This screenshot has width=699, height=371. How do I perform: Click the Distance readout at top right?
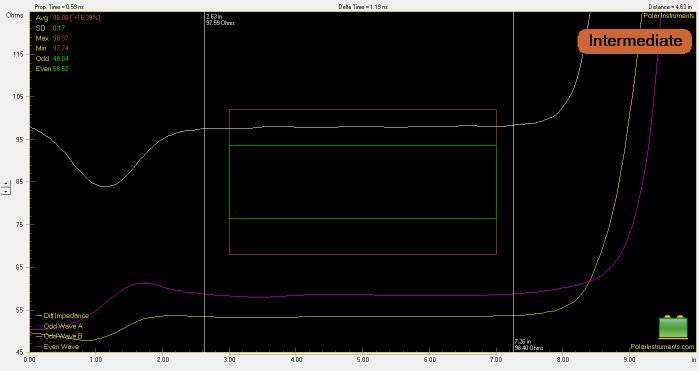670,7
